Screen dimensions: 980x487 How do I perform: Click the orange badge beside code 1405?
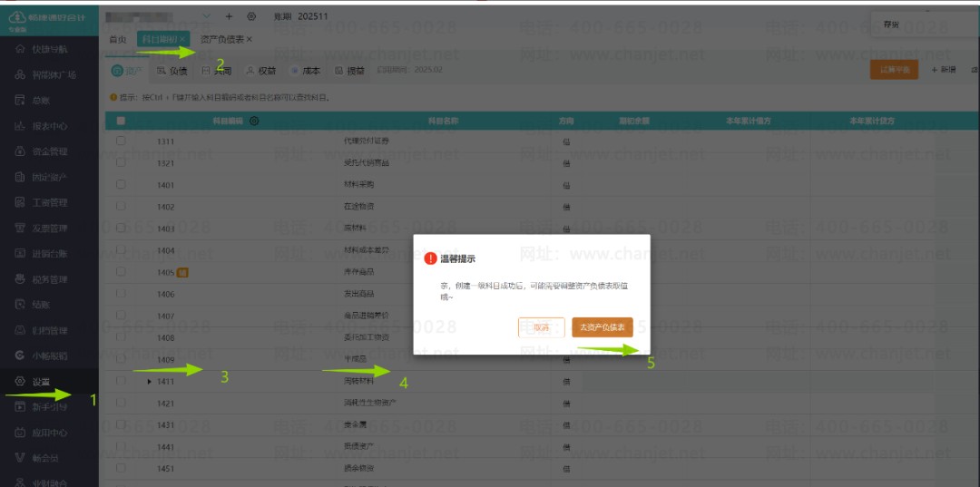click(182, 272)
